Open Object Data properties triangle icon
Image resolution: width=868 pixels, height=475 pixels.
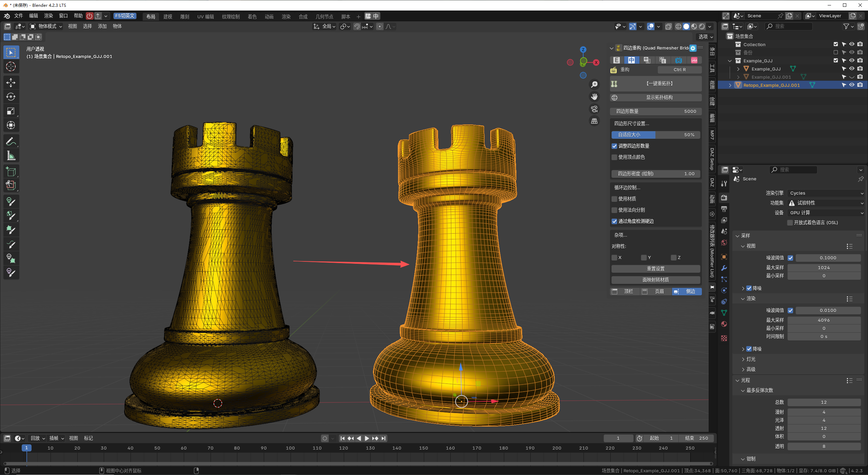tap(724, 313)
